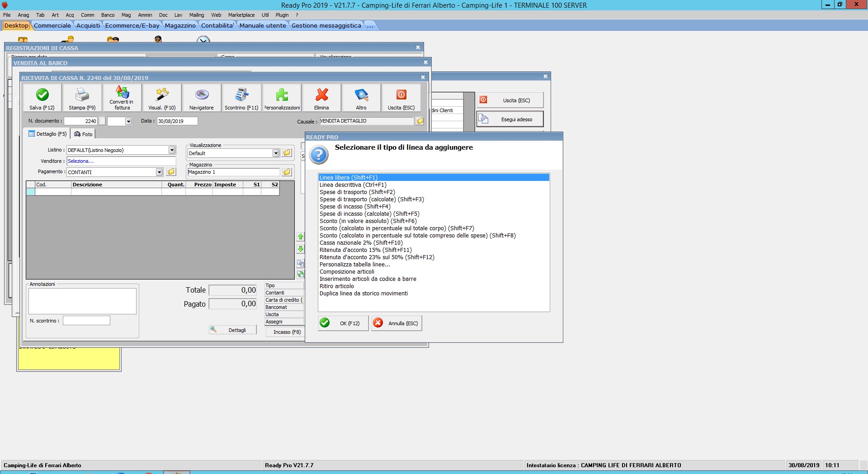Open the Magazzino top tab

coord(180,25)
